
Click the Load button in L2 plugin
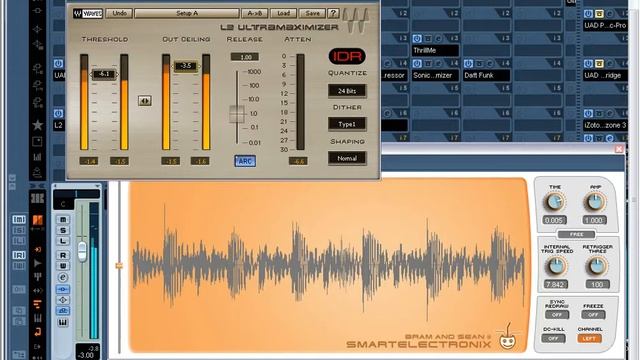[x=283, y=13]
